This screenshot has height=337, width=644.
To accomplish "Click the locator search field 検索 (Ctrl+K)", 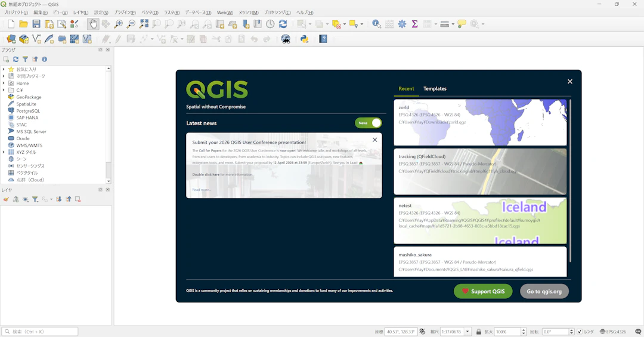I will coord(40,331).
